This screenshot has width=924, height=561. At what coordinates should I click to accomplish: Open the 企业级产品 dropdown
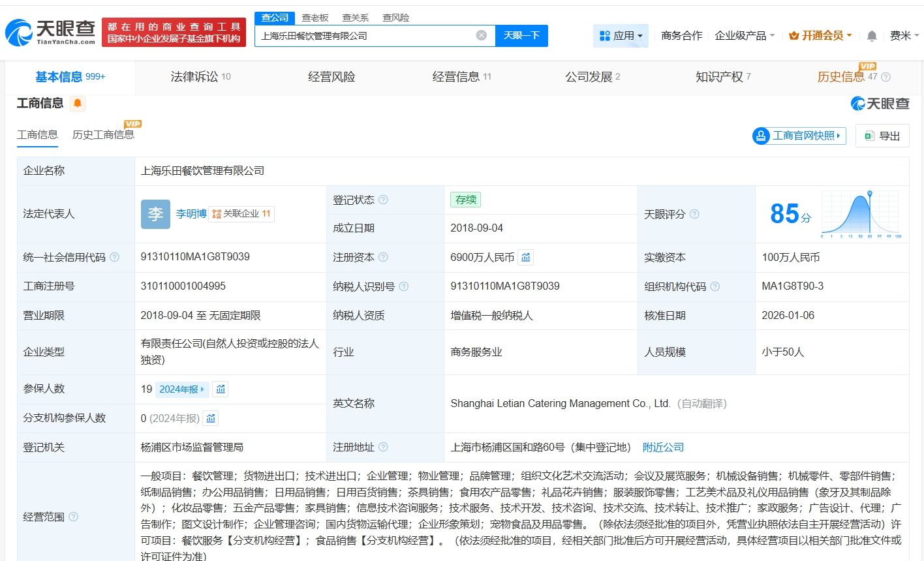pos(745,36)
